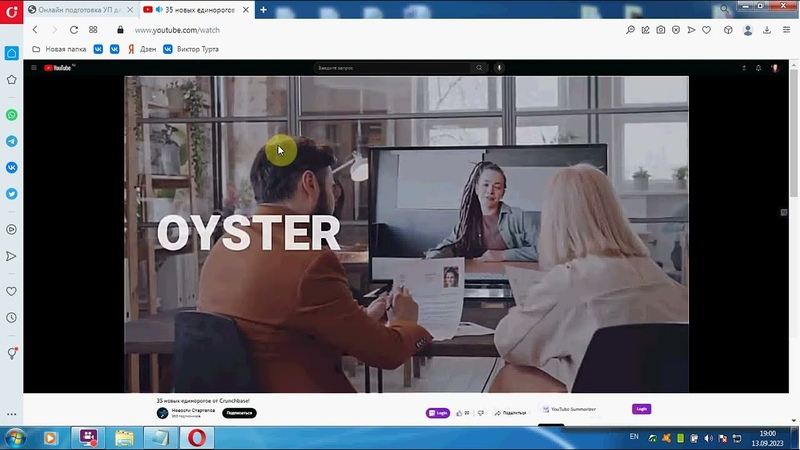This screenshot has height=450, width=800.
Task: Open downloads arrow icon
Action: click(x=767, y=30)
